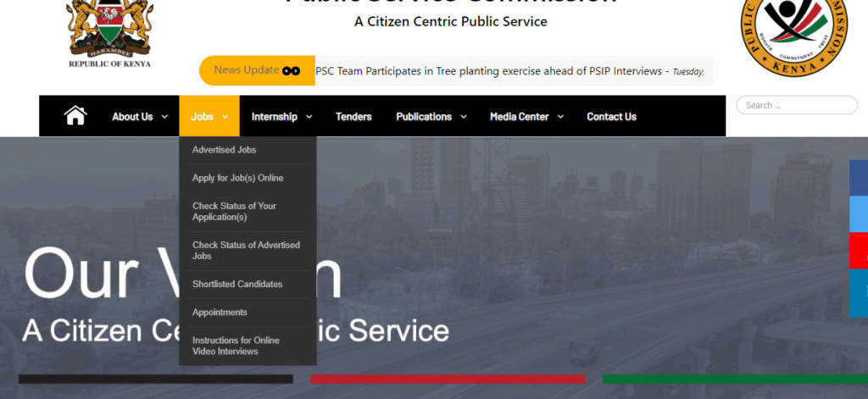
Task: Click the red social share button
Action: point(859,251)
